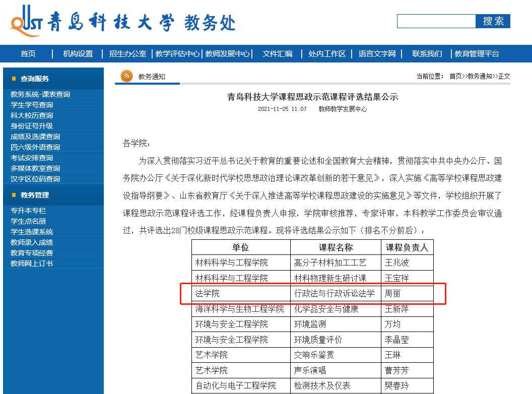Navigate to 文件汇编 menu item
The height and width of the screenshot is (394, 532).
pos(277,54)
